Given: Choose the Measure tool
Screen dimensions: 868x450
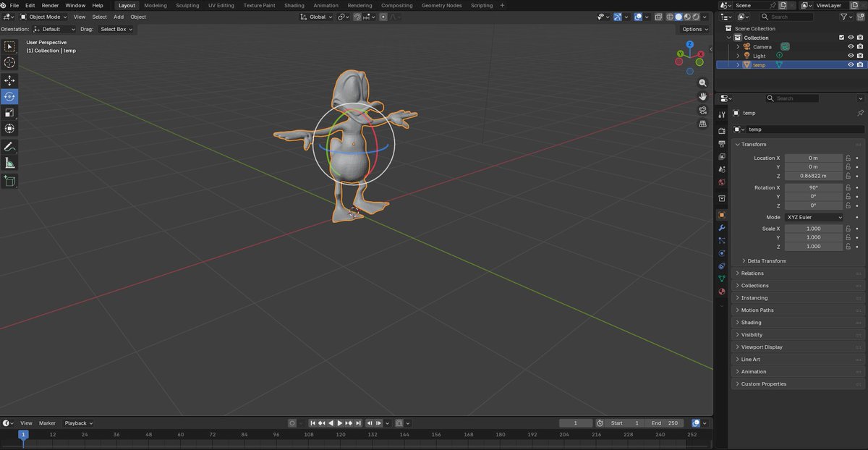Looking at the screenshot, I should coord(9,164).
